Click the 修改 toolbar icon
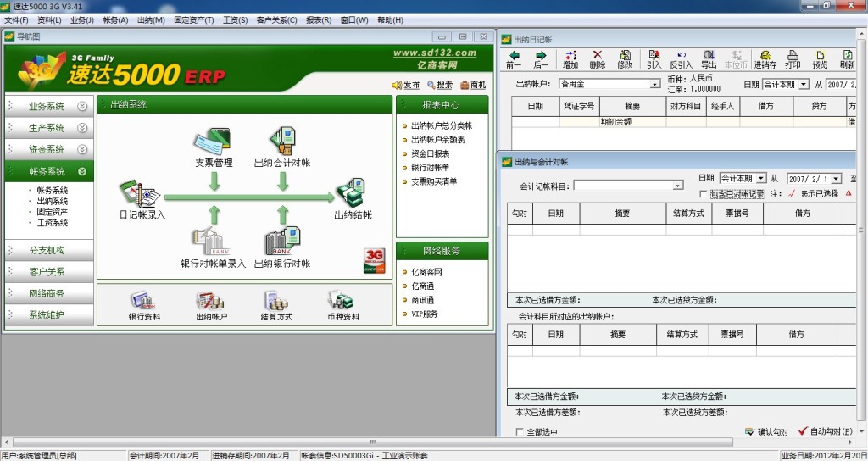 tap(625, 59)
